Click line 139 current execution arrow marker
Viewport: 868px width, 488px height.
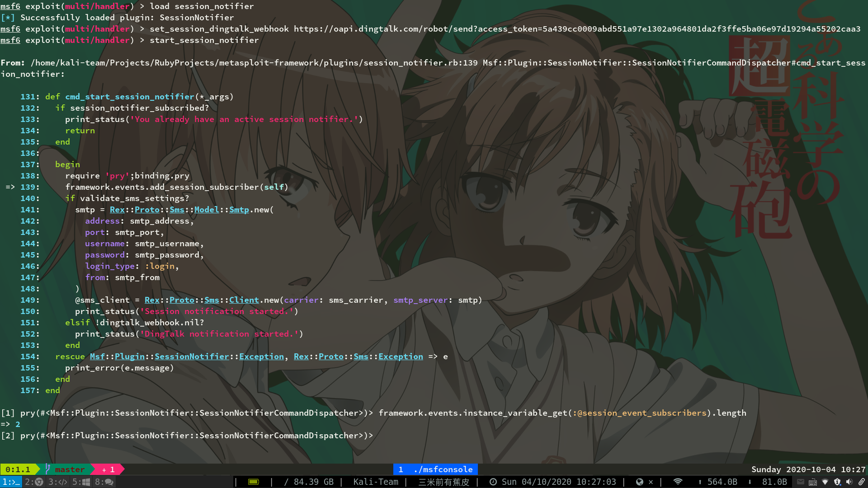(x=10, y=187)
